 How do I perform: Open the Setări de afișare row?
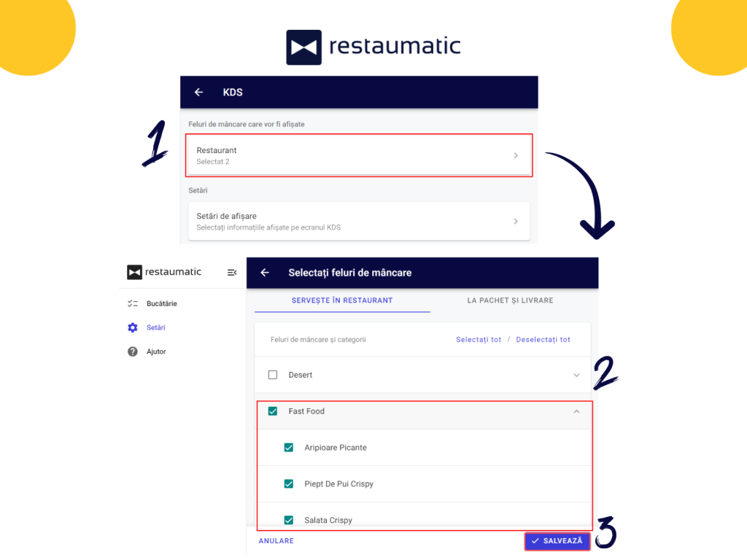coord(359,222)
